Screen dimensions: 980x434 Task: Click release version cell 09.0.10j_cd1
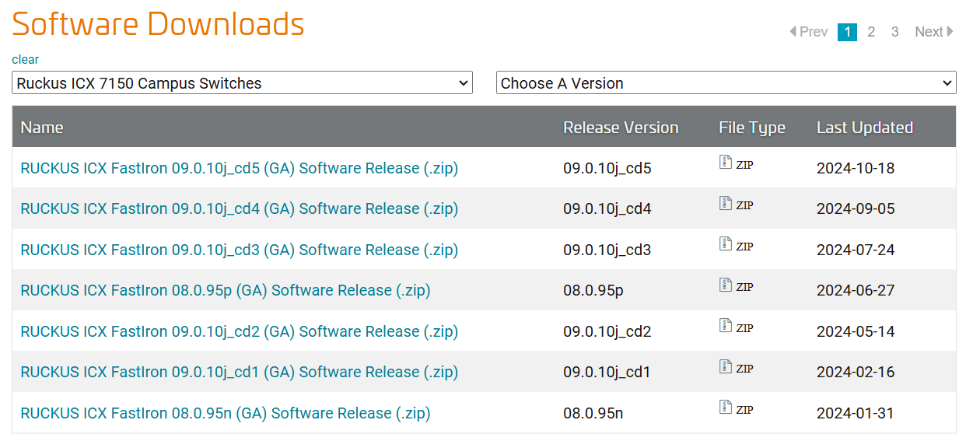click(607, 372)
